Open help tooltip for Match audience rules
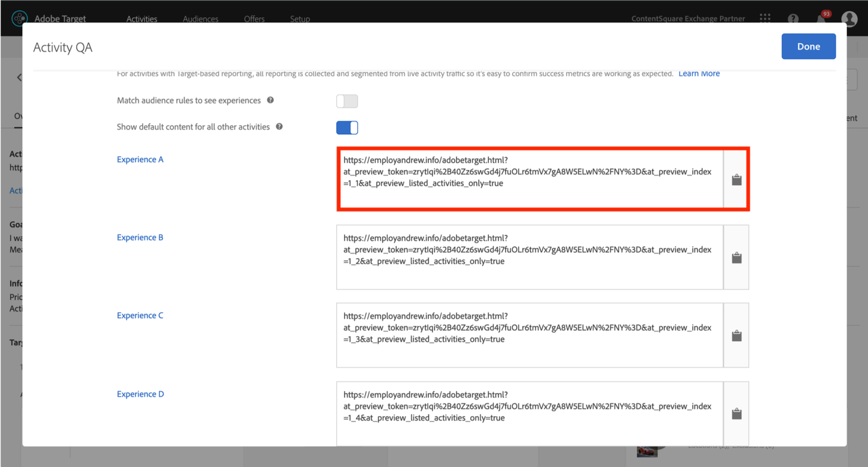The height and width of the screenshot is (467, 868). click(270, 100)
